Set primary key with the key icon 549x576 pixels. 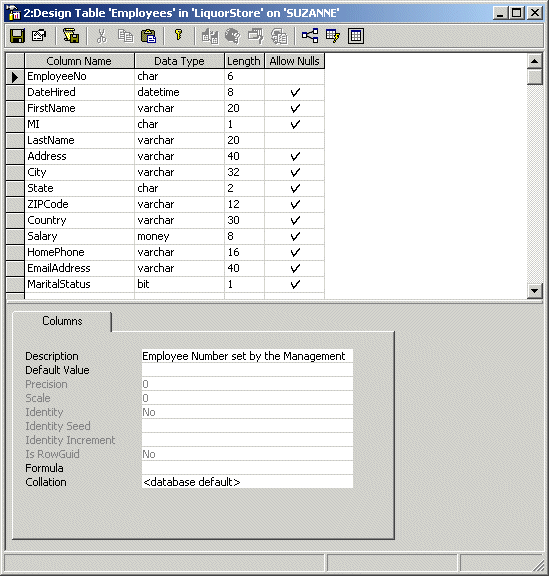pyautogui.click(x=179, y=36)
